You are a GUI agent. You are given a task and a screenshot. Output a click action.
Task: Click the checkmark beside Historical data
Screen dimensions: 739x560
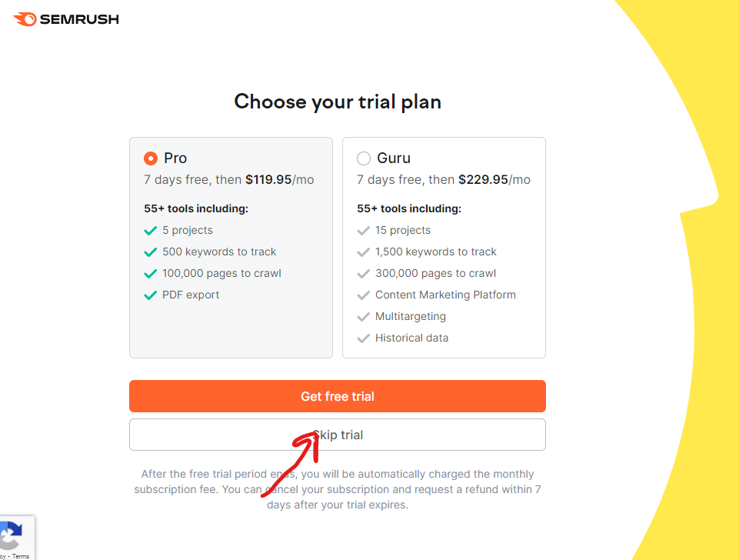tap(364, 338)
